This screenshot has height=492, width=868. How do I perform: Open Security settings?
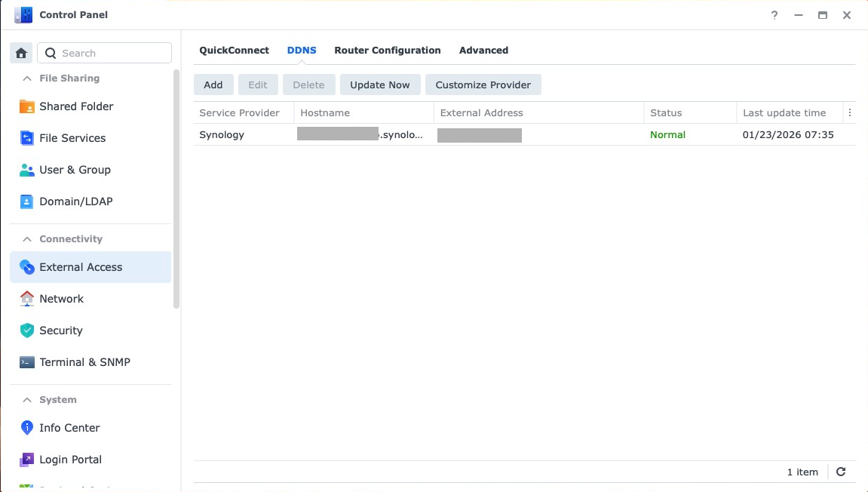point(60,331)
